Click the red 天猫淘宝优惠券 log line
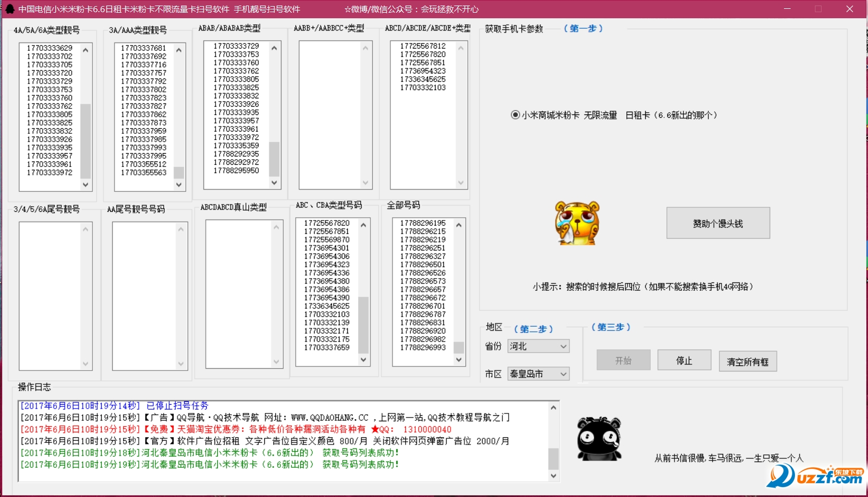Screen dimensions: 868x497 coord(236,429)
